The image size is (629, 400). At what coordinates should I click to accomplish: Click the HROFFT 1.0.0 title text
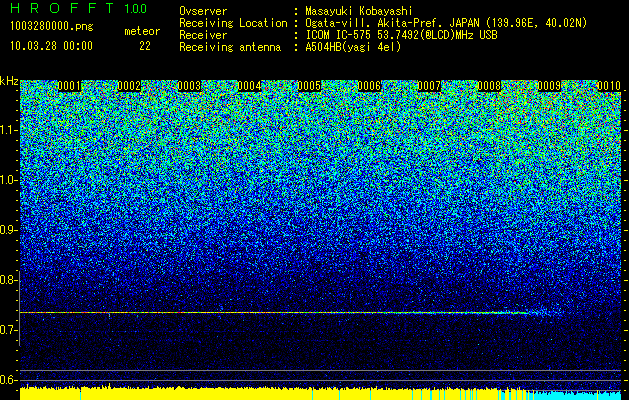coord(78,8)
